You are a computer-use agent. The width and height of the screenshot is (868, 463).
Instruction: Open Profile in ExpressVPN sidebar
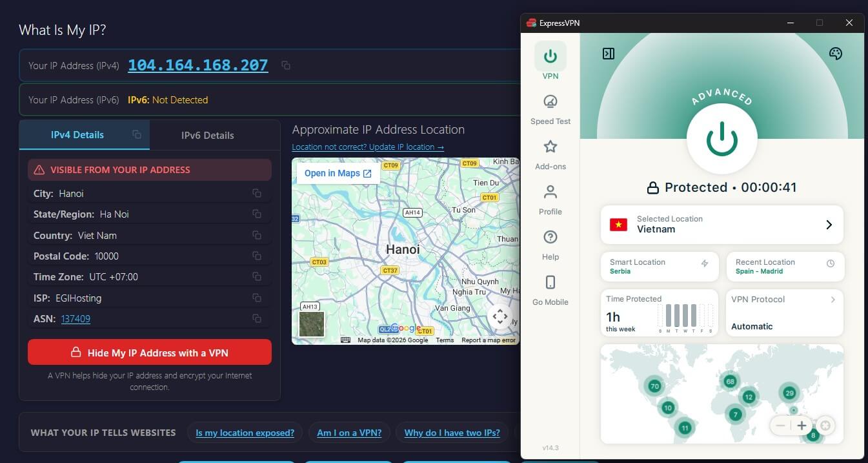[550, 200]
